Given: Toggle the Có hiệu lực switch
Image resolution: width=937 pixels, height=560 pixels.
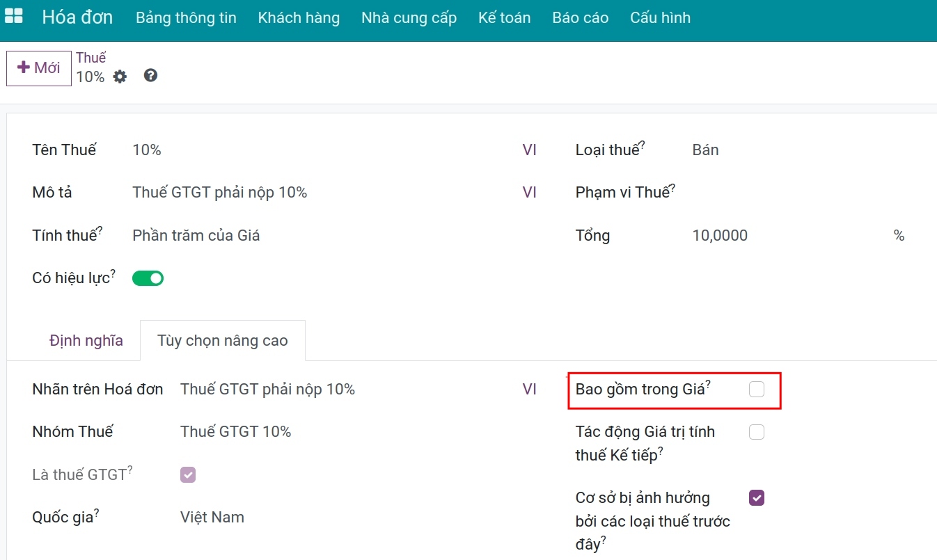Looking at the screenshot, I should click(x=148, y=278).
